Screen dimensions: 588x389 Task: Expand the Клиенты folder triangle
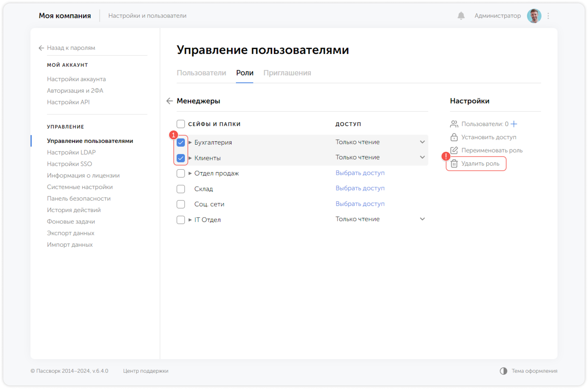tap(190, 158)
